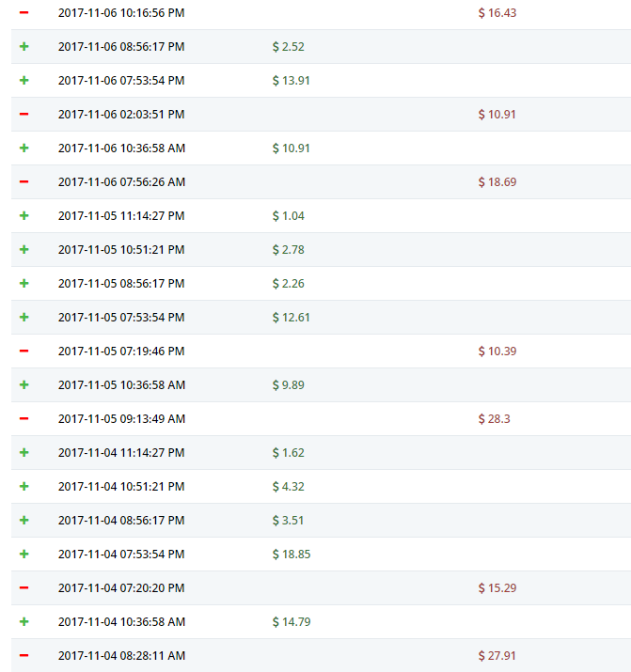Screen dimensions: 631x672
Task: Click the green amount $ 14.79
Action: 292,622
